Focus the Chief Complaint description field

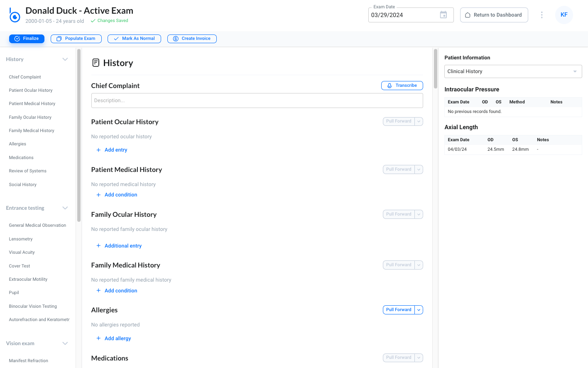pyautogui.click(x=257, y=101)
